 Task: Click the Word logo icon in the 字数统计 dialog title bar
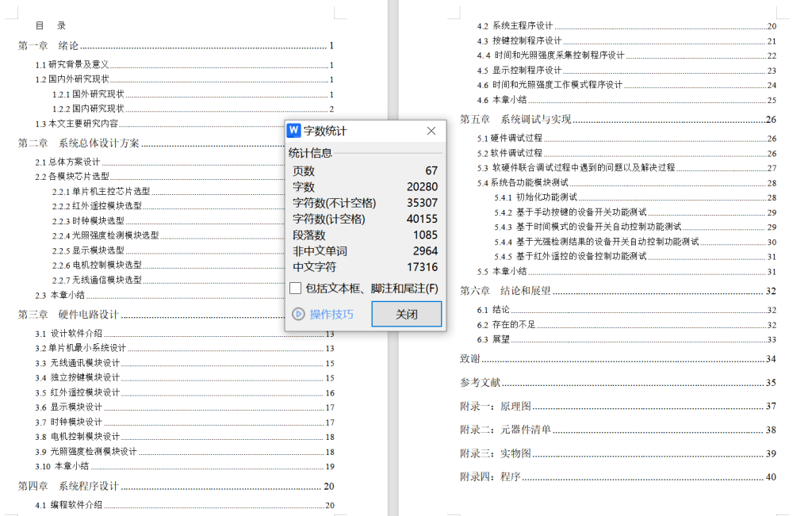[x=293, y=131]
